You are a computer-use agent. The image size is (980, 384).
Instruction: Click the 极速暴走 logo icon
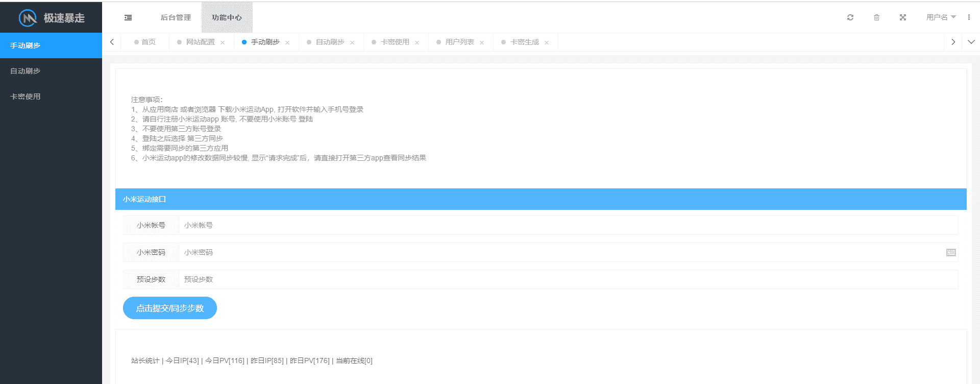pos(28,18)
